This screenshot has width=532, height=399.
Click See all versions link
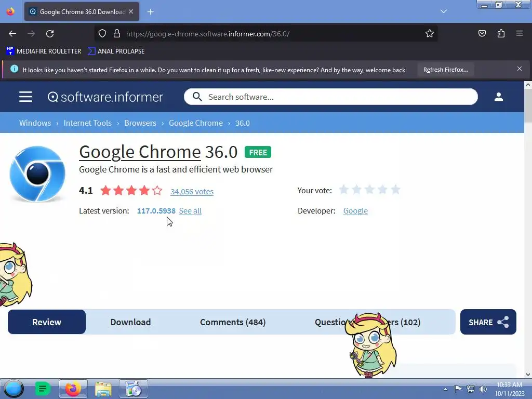[x=190, y=211]
